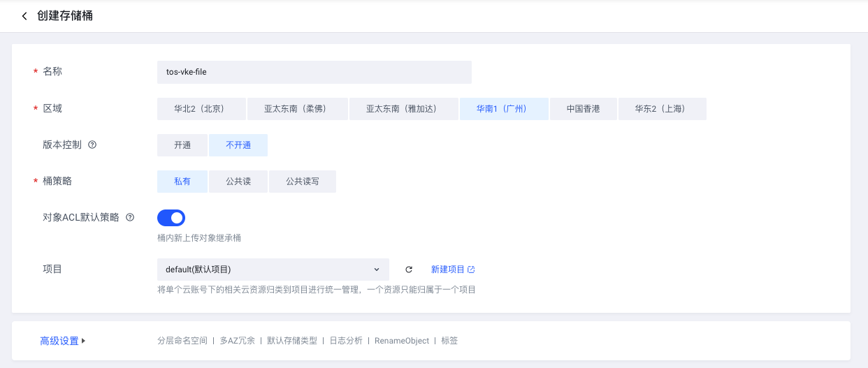Click help icon next to 对象ACL默认策略
This screenshot has width=868, height=368.
click(x=130, y=217)
